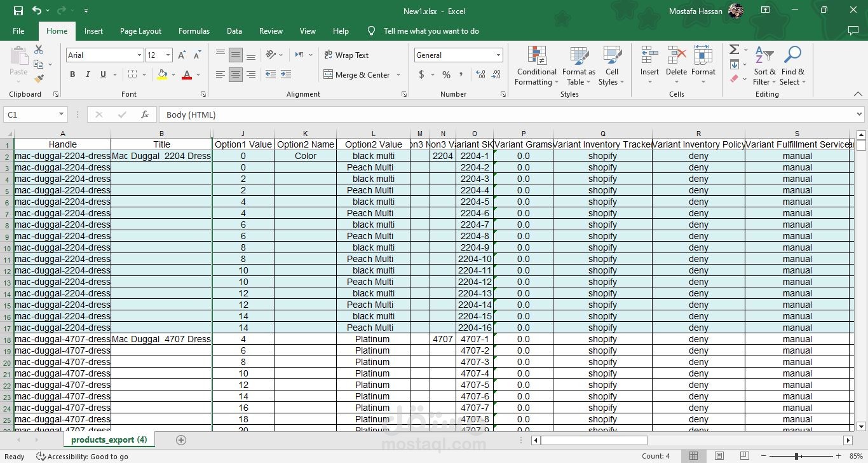Viewport: 868px width, 463px height.
Task: Click the Save icon in title bar
Action: pos(18,11)
